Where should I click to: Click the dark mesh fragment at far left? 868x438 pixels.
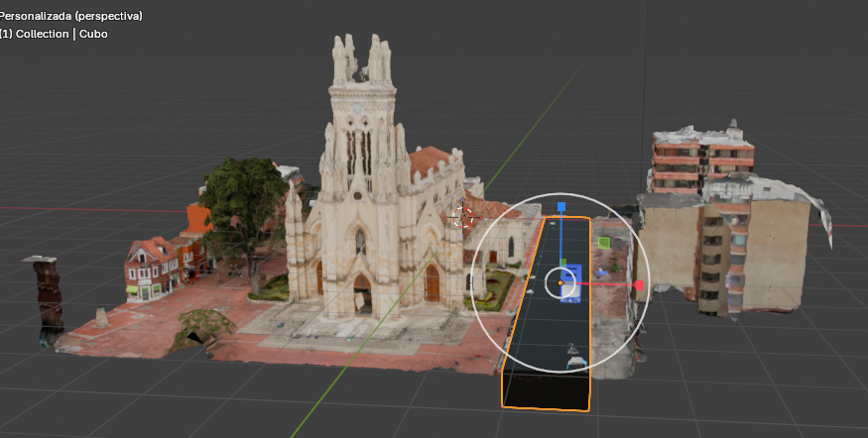point(48,297)
